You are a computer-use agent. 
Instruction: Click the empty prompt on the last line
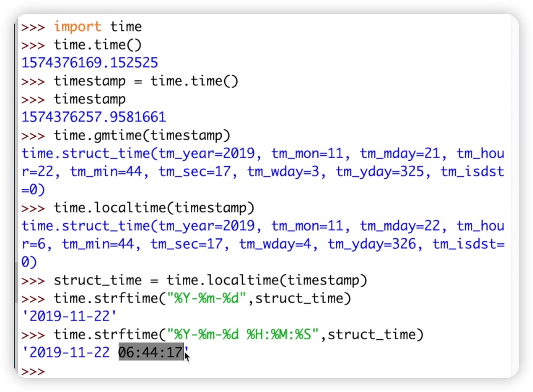pyautogui.click(x=33, y=371)
